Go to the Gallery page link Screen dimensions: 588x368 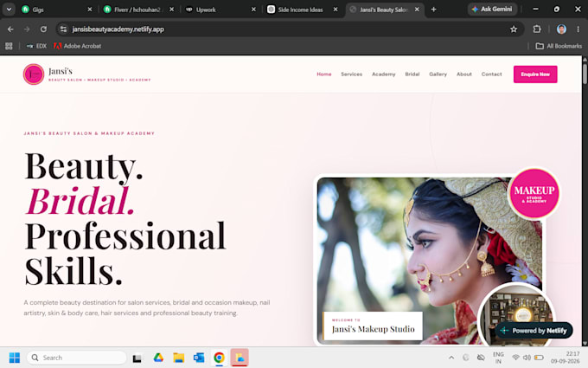[x=438, y=74]
